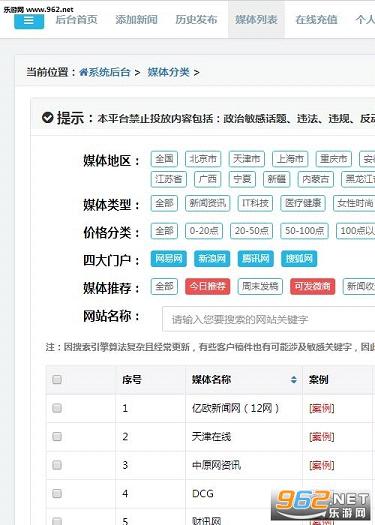This screenshot has width=375, height=525.
Task: Open the 在线充值 tab
Action: [316, 20]
